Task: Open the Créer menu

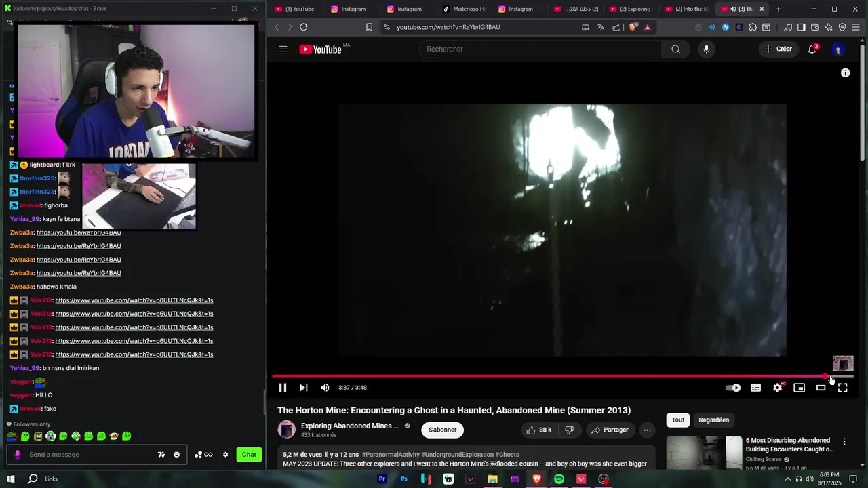Action: tap(778, 49)
